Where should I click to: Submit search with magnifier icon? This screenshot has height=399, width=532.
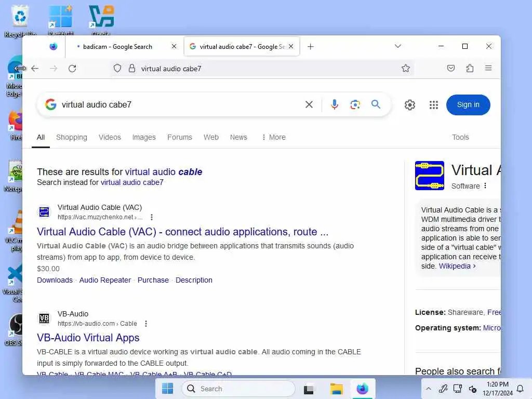[x=376, y=104]
